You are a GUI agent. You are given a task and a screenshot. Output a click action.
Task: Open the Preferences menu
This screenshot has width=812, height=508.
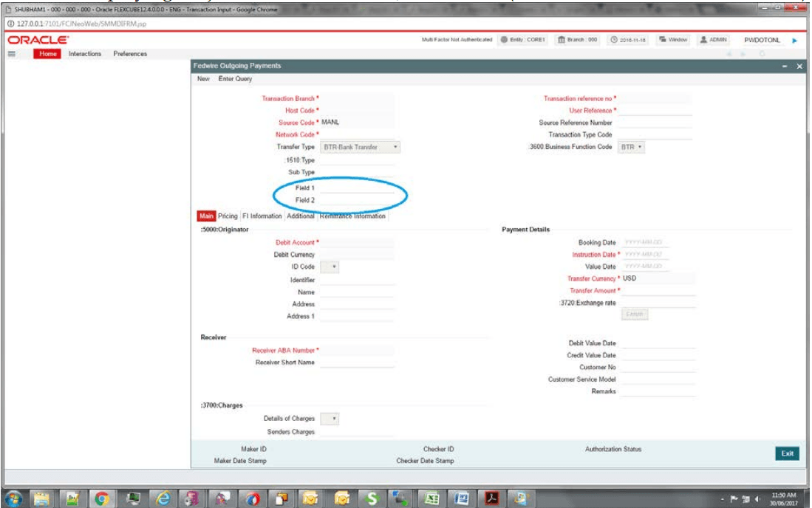[130, 54]
